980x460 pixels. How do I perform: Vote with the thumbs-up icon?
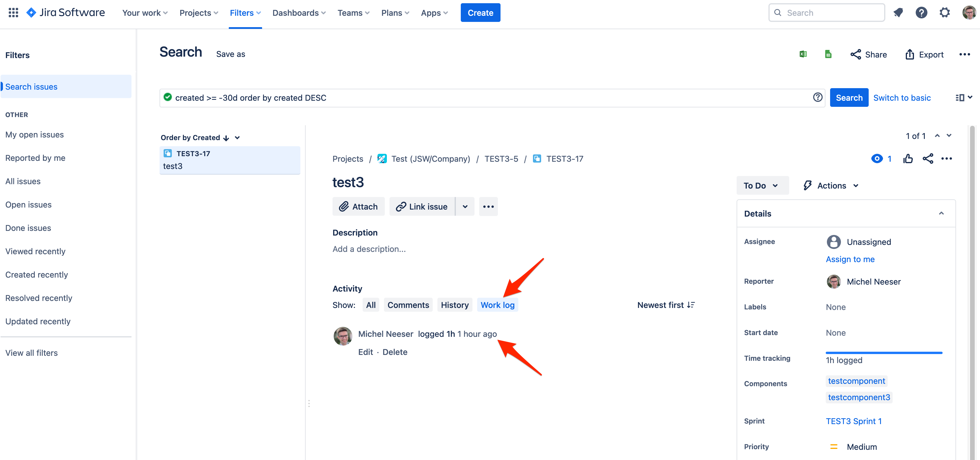tap(908, 159)
